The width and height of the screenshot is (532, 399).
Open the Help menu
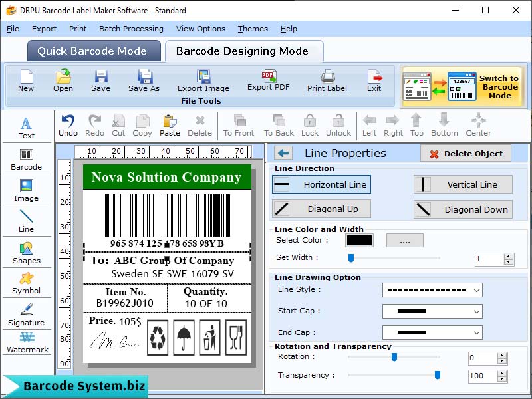(289, 29)
